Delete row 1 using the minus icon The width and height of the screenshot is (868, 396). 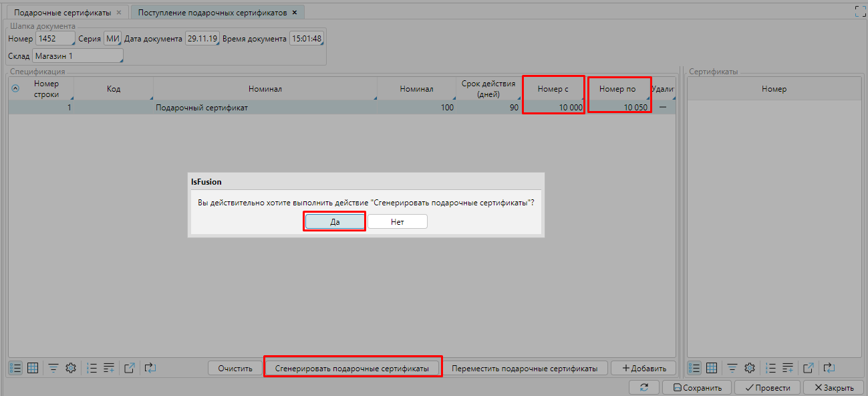click(664, 107)
